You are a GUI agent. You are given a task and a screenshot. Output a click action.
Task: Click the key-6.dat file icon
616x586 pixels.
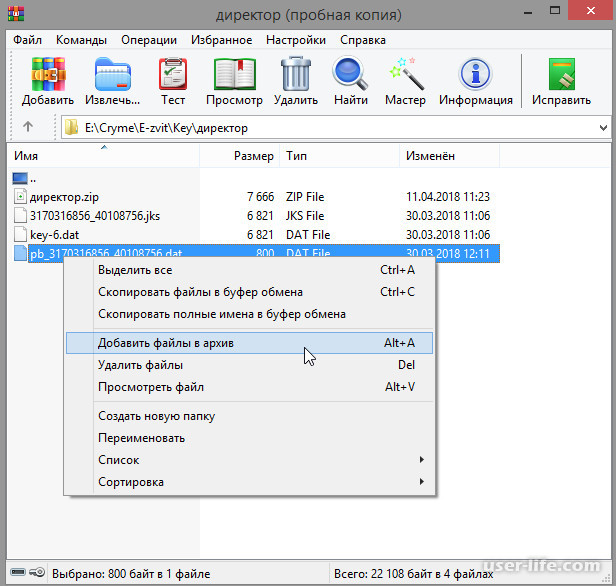click(x=20, y=234)
